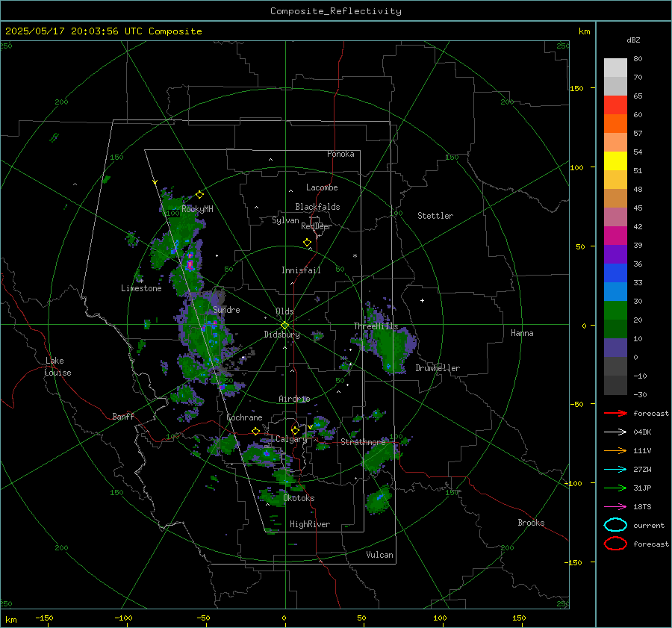Click the Blackfalds city label

[x=317, y=207]
